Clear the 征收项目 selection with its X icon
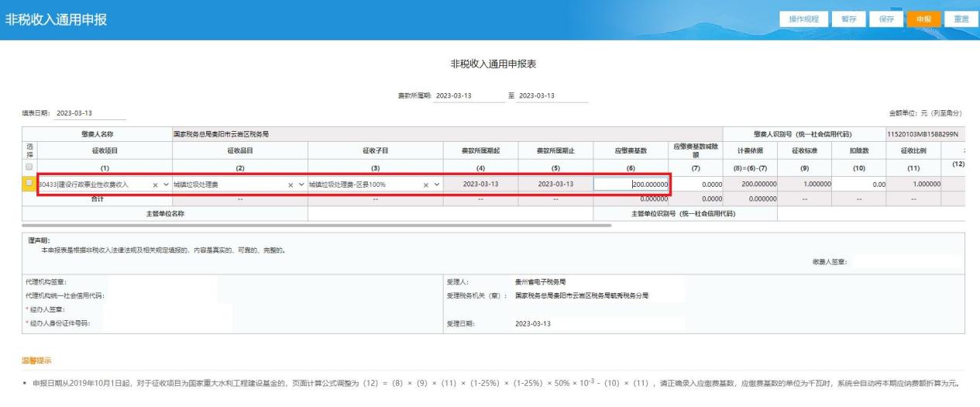Image resolution: width=980 pixels, height=407 pixels. (x=156, y=185)
